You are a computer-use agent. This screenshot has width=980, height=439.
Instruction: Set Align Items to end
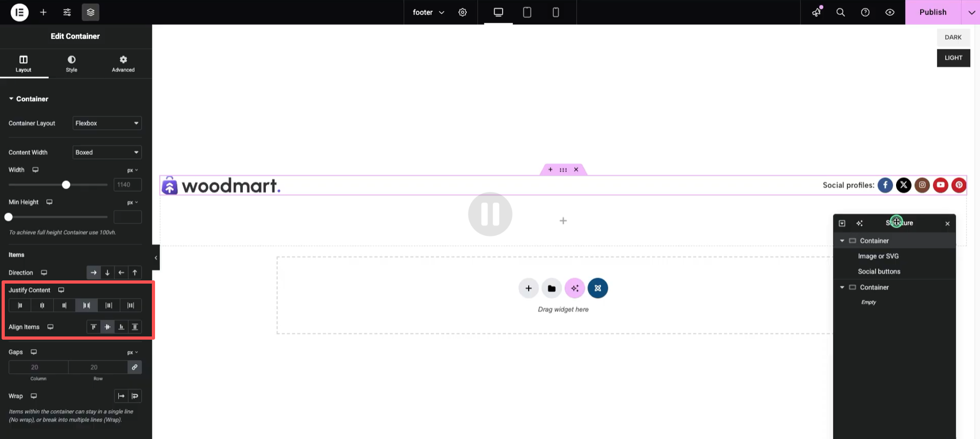tap(121, 327)
